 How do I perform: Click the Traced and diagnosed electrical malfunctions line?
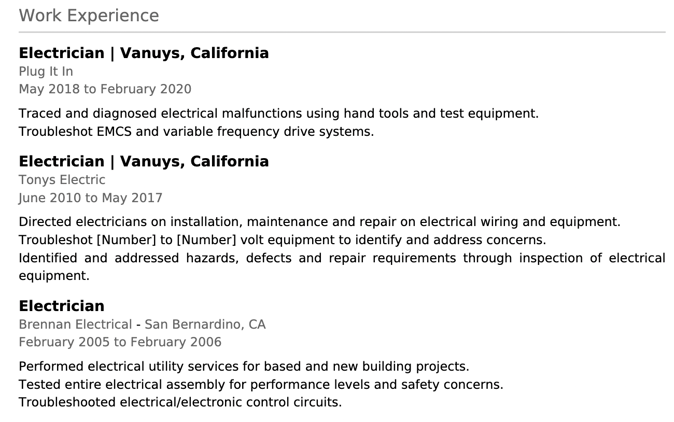coord(279,113)
